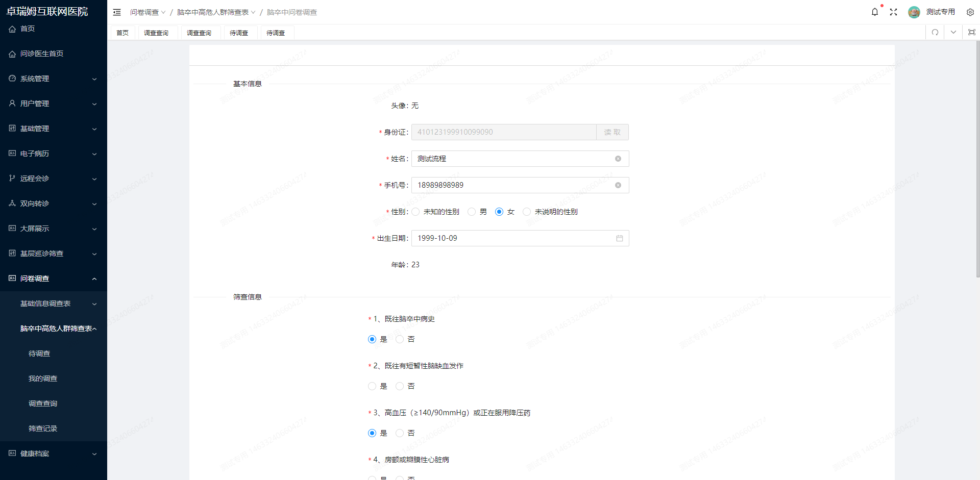Click the refresh tab icon
The image size is (980, 480).
[935, 32]
